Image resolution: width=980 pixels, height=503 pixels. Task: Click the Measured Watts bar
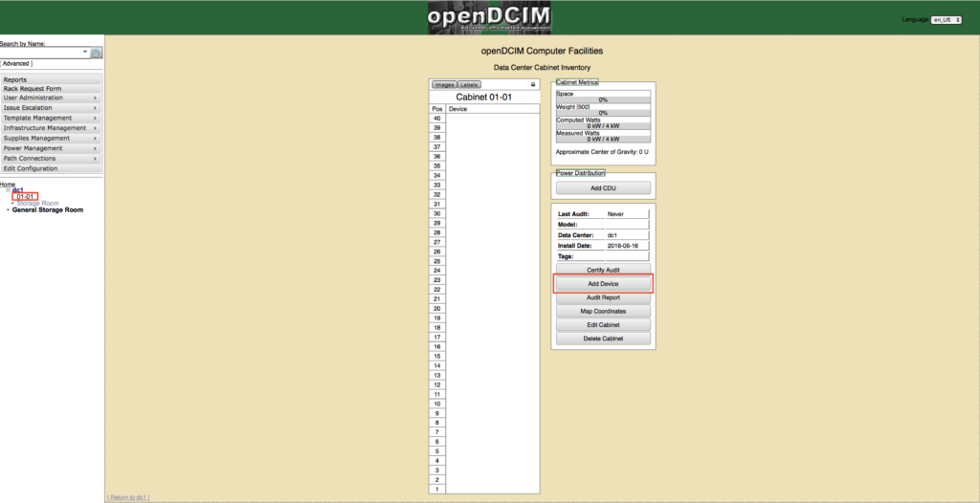click(x=603, y=140)
